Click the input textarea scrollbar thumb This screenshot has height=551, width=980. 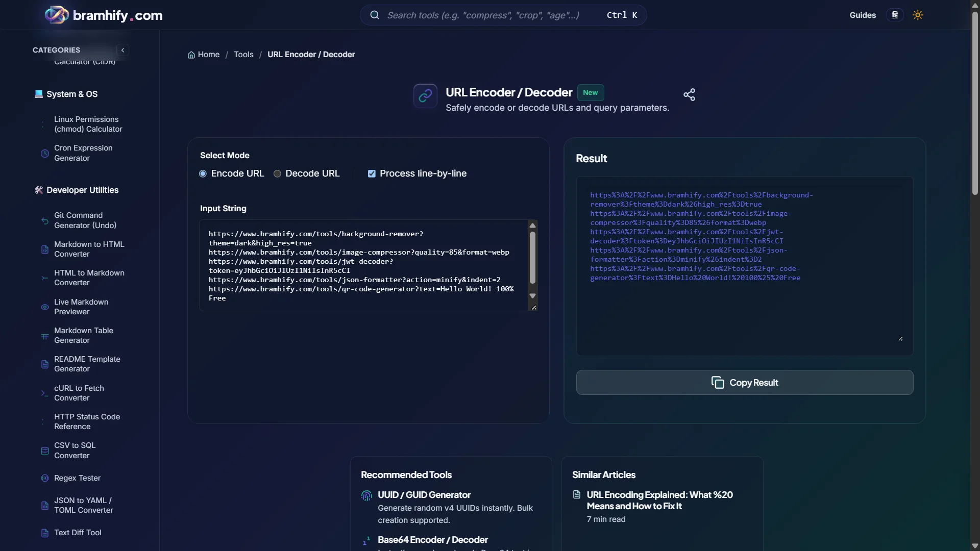click(x=532, y=258)
